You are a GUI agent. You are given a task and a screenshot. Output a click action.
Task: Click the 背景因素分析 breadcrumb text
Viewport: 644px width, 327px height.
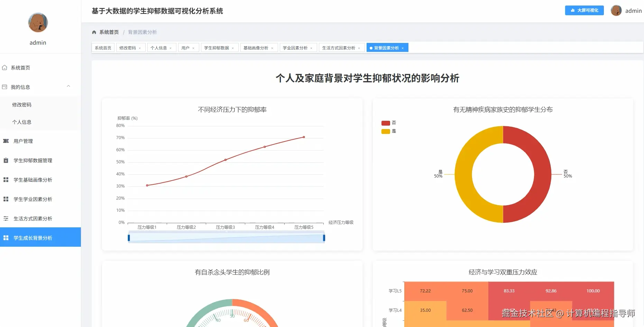[142, 32]
